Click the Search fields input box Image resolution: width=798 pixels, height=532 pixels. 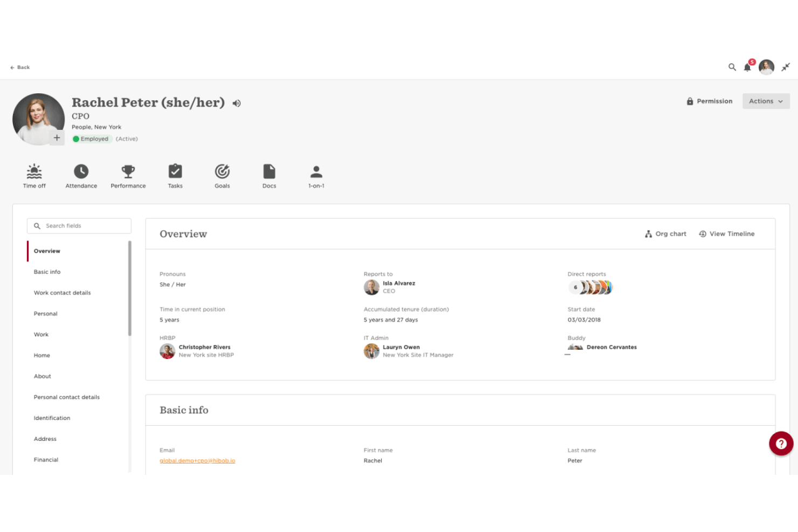[x=79, y=225]
